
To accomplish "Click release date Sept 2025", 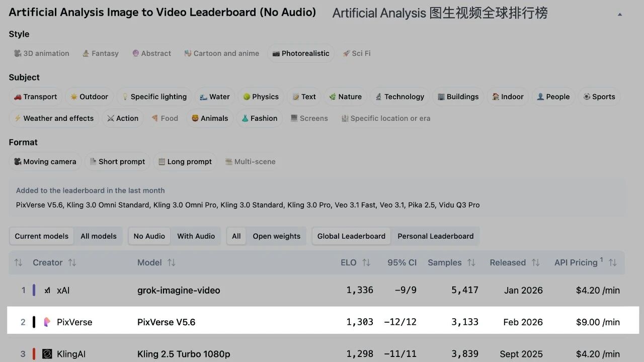I will pyautogui.click(x=521, y=354).
